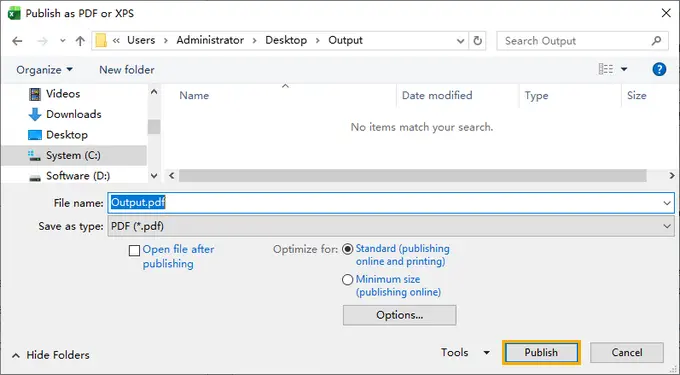Click horizontal scrollbar right arrow
Viewport: 680px width, 375px height.
[x=672, y=176]
